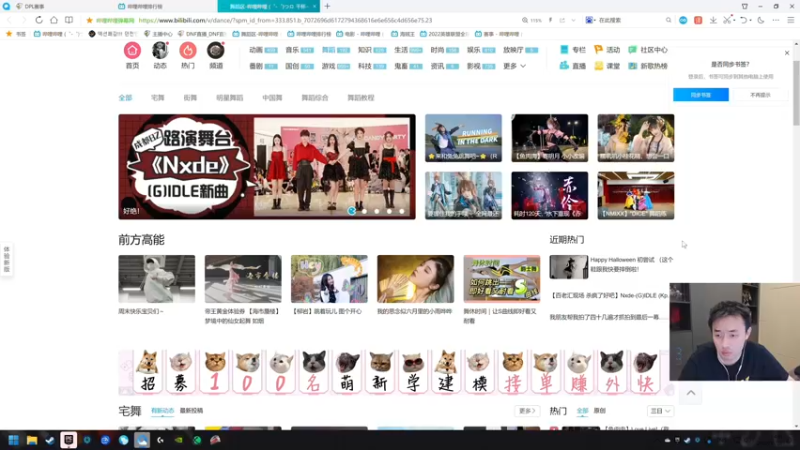
Task: Click the page vertical scrollbar
Action: point(796,92)
